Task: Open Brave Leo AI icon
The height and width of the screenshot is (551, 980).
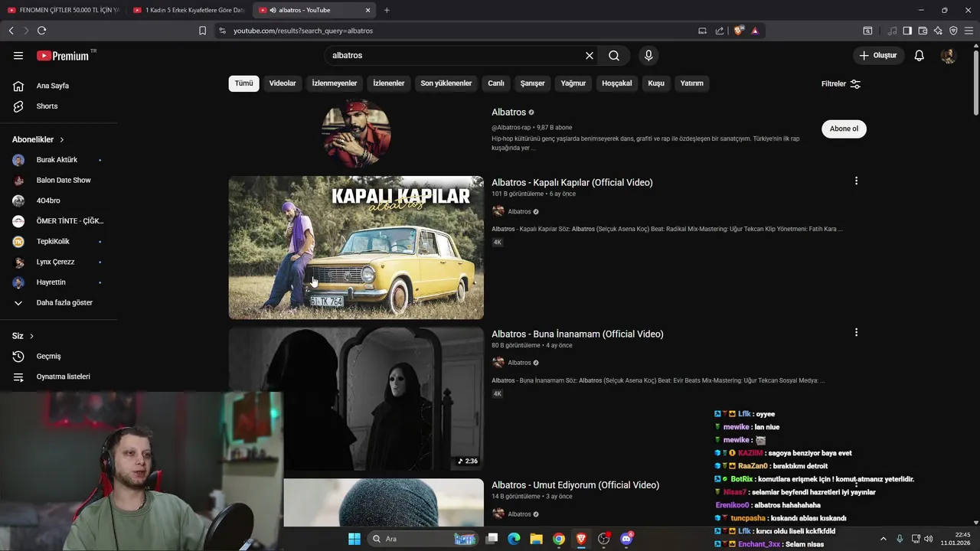Action: pyautogui.click(x=938, y=31)
